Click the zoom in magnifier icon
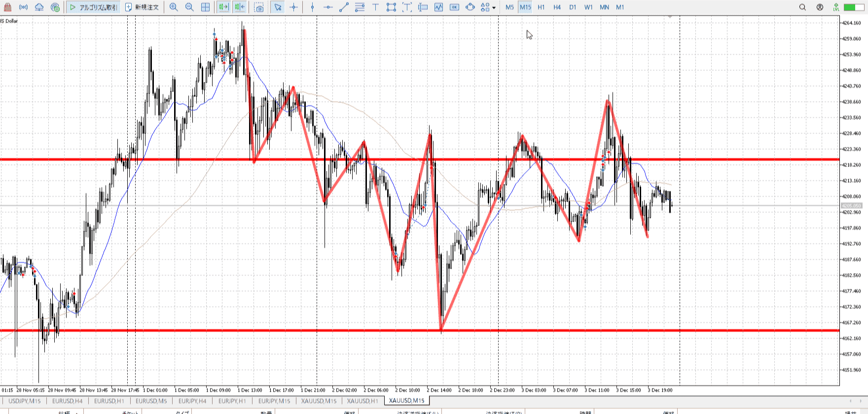The height and width of the screenshot is (414, 868). (174, 7)
